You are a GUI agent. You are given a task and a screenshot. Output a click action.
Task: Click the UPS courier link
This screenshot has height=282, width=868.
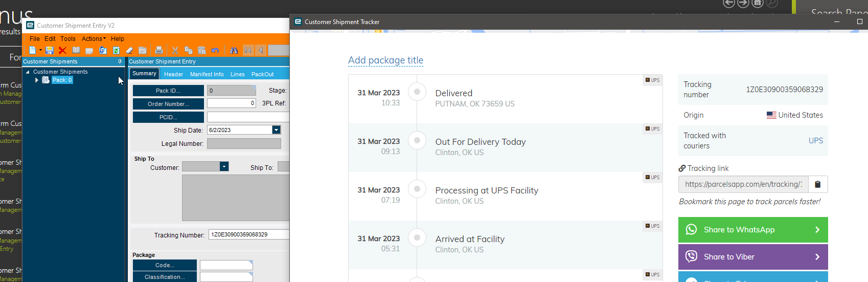point(816,141)
